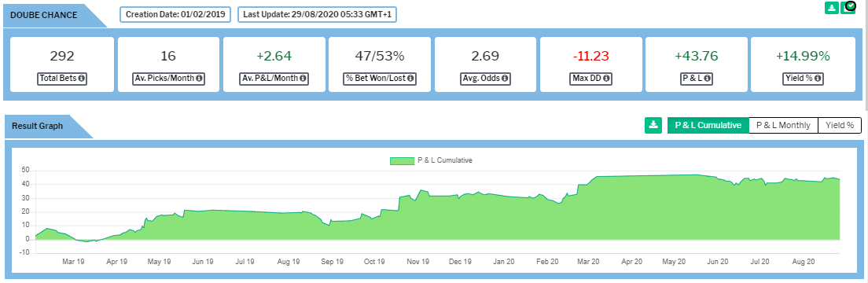Open info icon for Total Bets

click(x=81, y=79)
